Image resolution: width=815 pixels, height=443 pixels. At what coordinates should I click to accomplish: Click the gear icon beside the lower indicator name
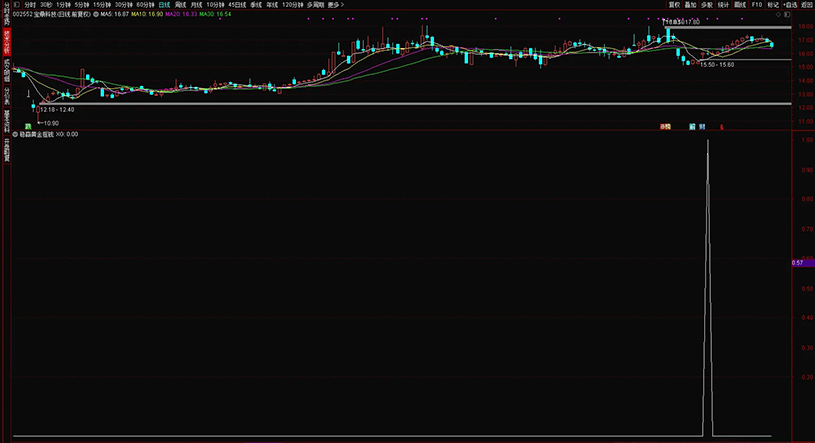click(x=14, y=133)
